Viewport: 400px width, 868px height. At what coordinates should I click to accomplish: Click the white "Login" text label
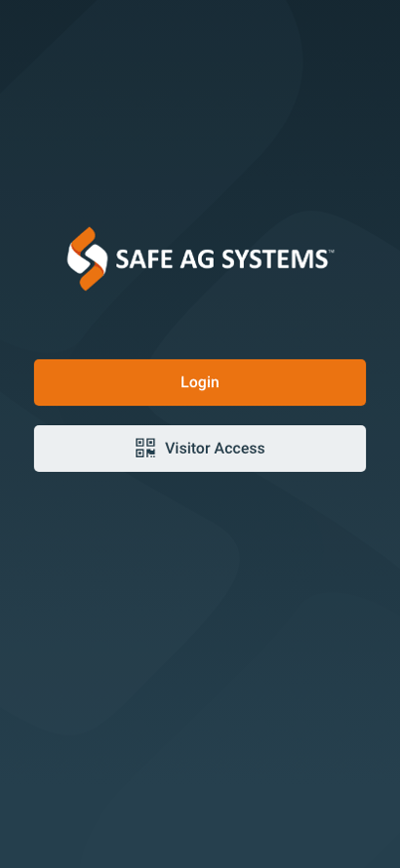[200, 382]
